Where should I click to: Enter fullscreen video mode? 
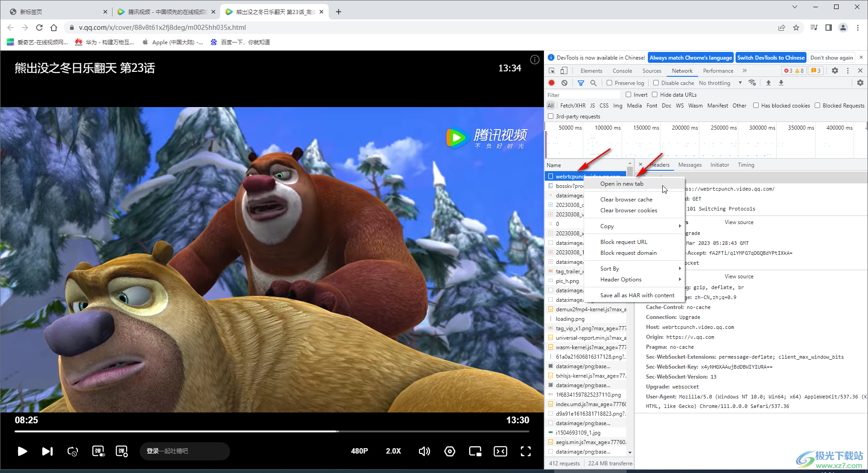click(526, 451)
